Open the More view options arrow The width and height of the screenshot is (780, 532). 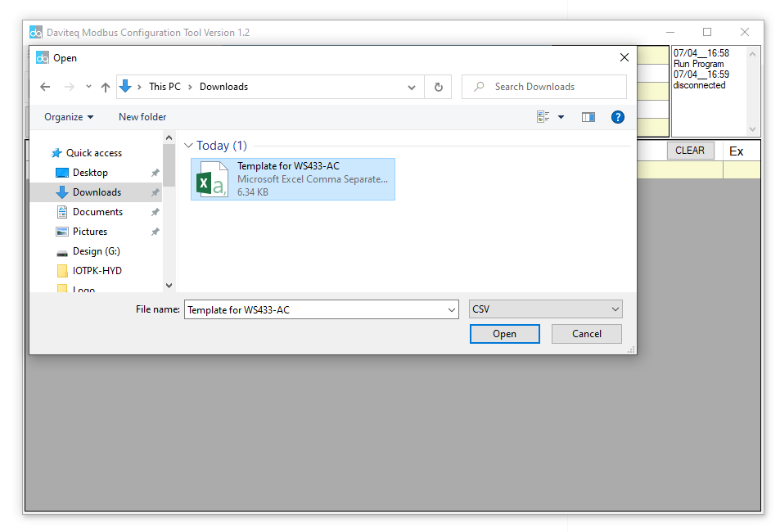(561, 117)
